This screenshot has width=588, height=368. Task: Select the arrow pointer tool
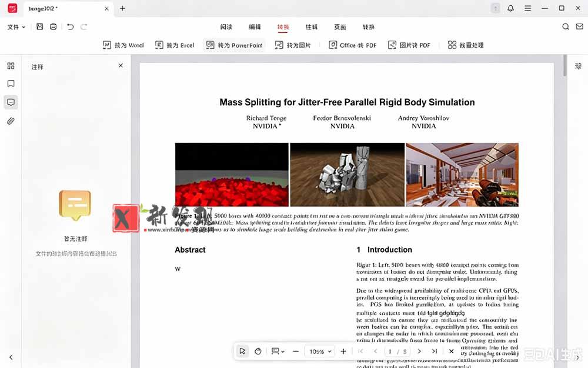click(242, 351)
